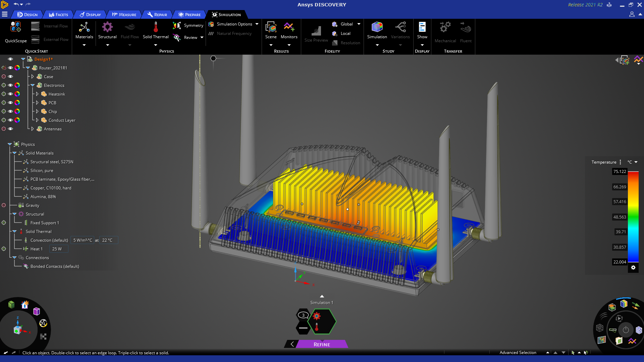Switch to the Design tab
The image size is (644, 362).
pos(28,15)
